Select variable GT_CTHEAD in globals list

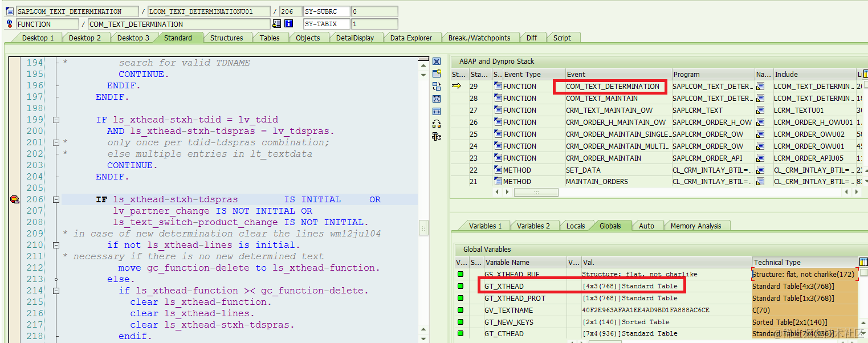[x=504, y=333]
